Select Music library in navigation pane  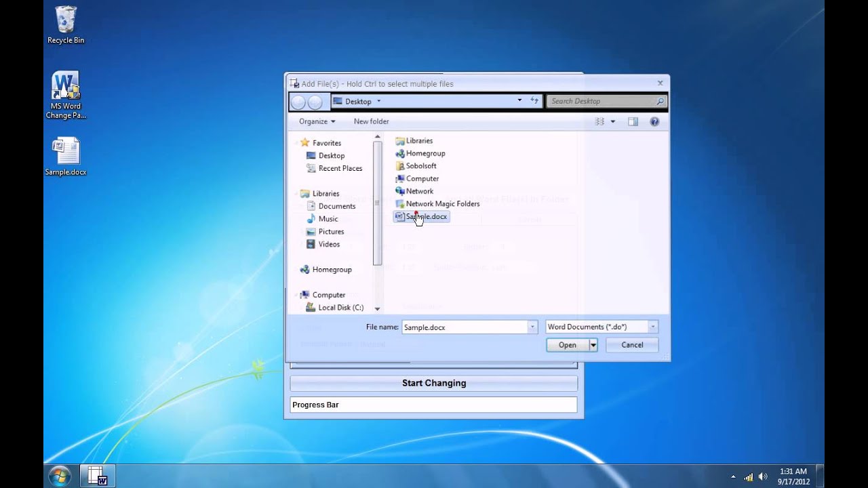[321, 219]
